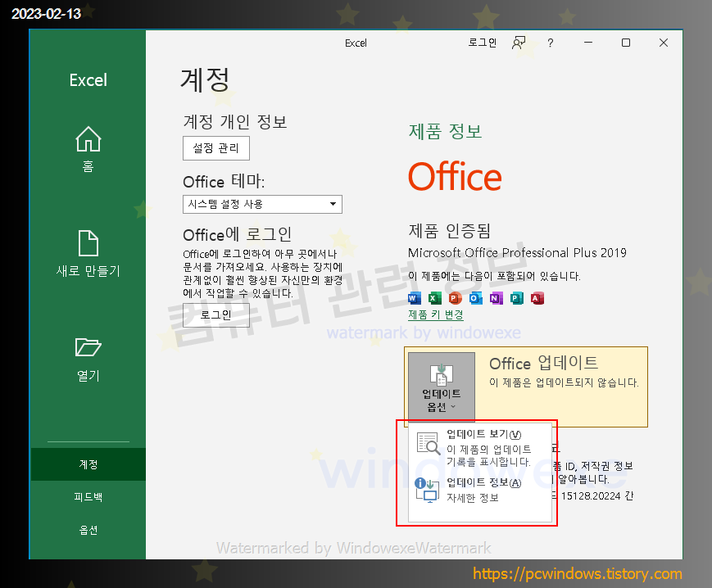Click the Outlook app icon
The image size is (712, 588).
click(475, 298)
